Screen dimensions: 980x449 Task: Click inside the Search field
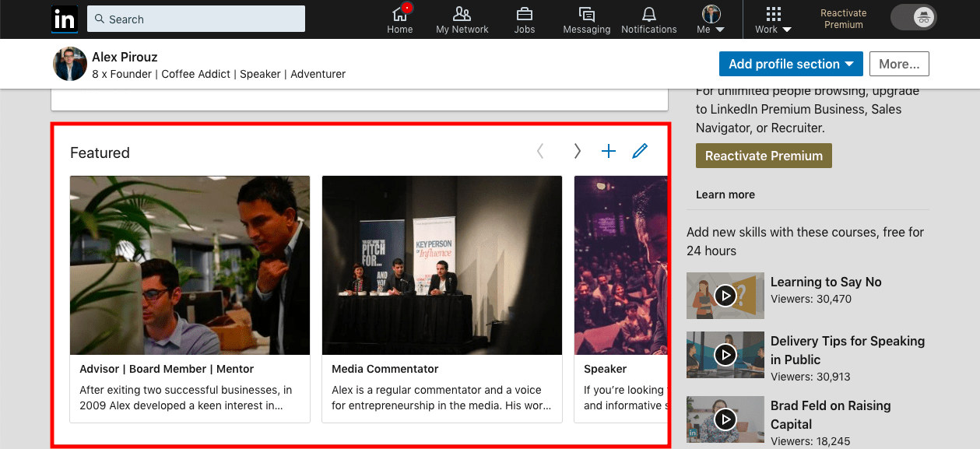pyautogui.click(x=195, y=18)
